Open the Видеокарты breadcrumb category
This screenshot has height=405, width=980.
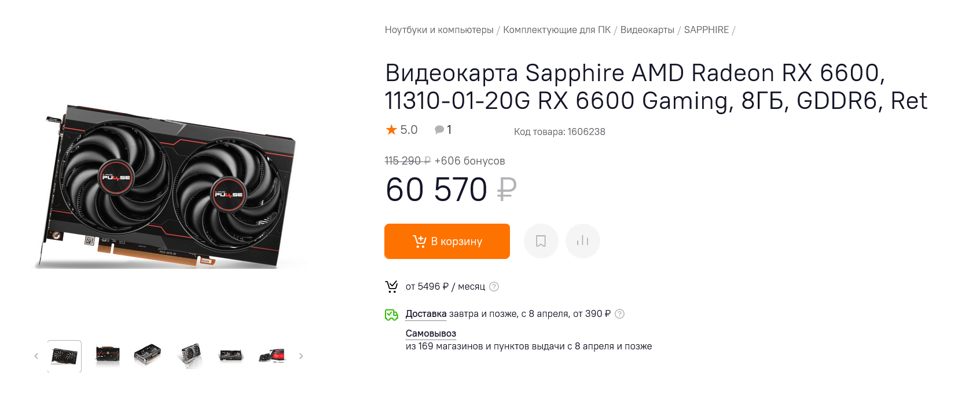[x=647, y=30]
